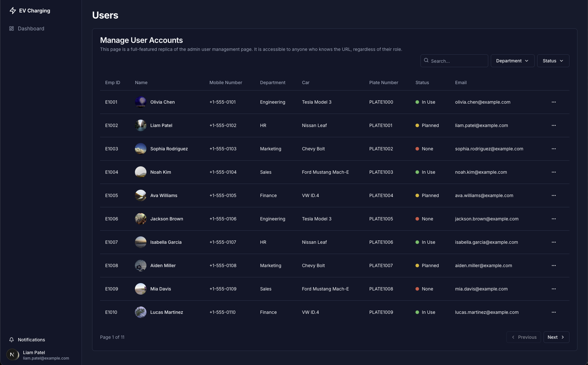Click the Emp ID column header
588x365 pixels.
[113, 83]
